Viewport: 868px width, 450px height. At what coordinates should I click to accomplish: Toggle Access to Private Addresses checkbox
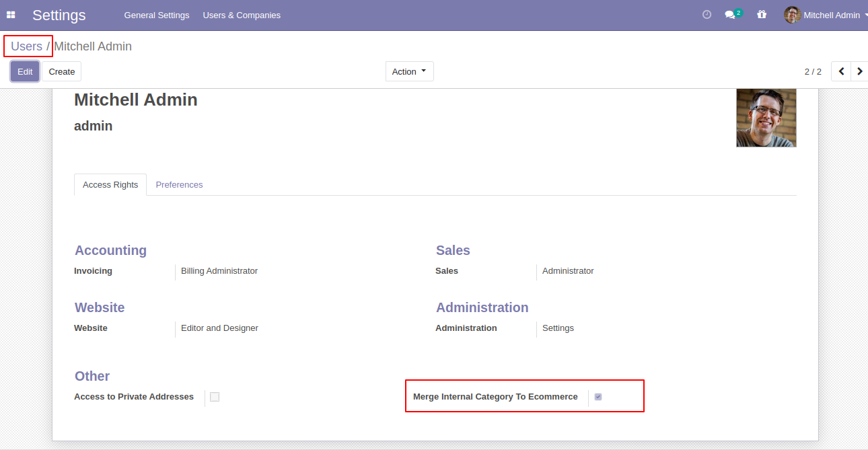coord(215,397)
